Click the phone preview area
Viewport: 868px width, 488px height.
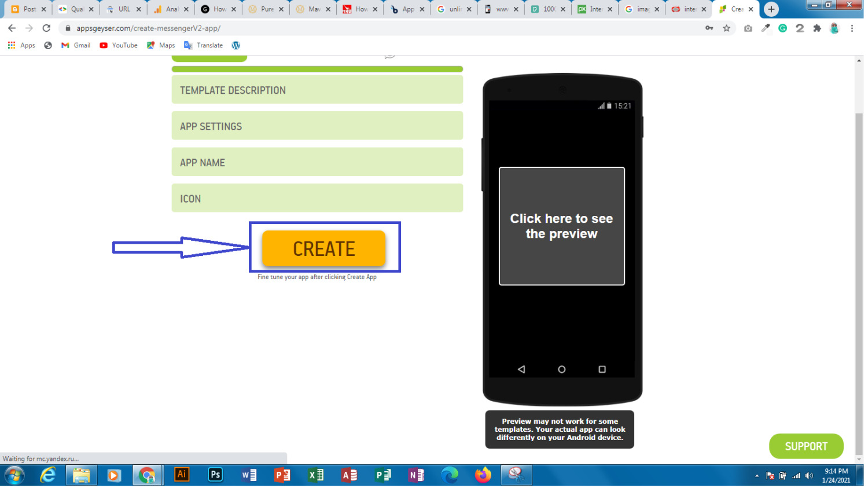click(561, 226)
